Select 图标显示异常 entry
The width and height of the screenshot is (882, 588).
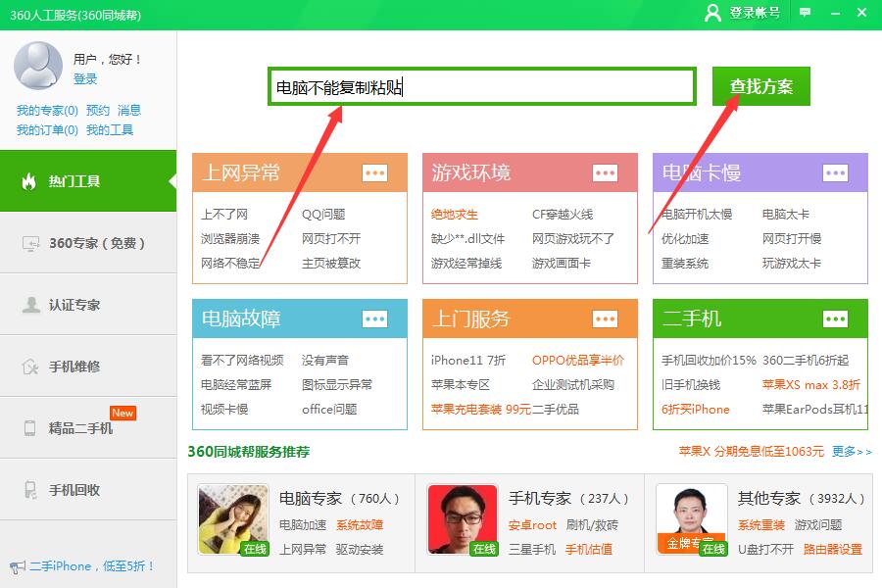[337, 385]
